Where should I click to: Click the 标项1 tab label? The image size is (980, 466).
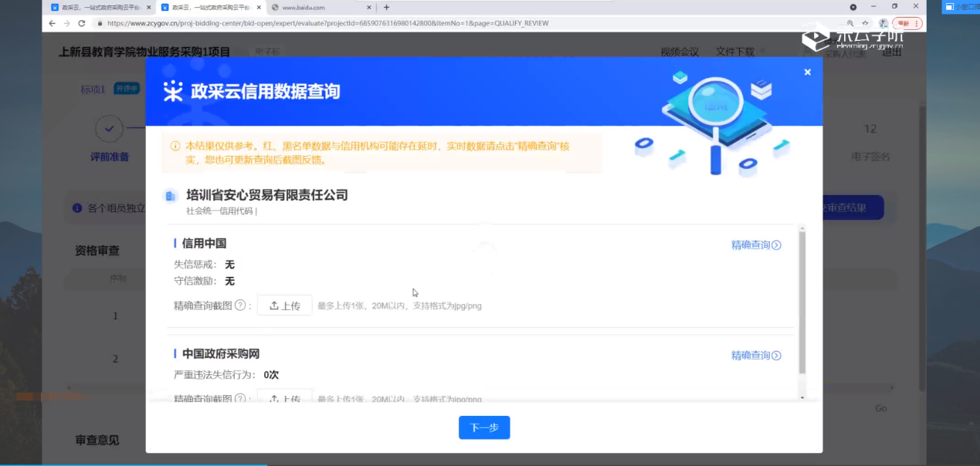pos(93,89)
